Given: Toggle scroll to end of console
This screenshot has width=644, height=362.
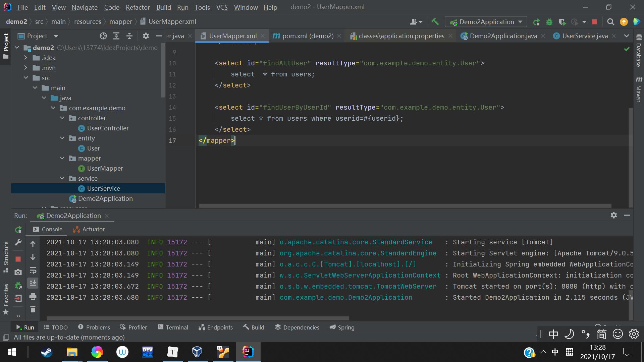Looking at the screenshot, I should [x=33, y=283].
